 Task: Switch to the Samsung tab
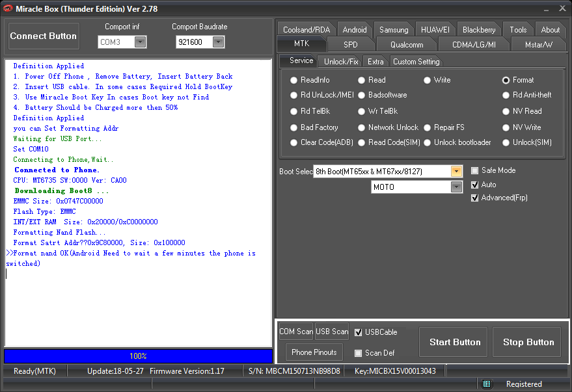pyautogui.click(x=394, y=29)
